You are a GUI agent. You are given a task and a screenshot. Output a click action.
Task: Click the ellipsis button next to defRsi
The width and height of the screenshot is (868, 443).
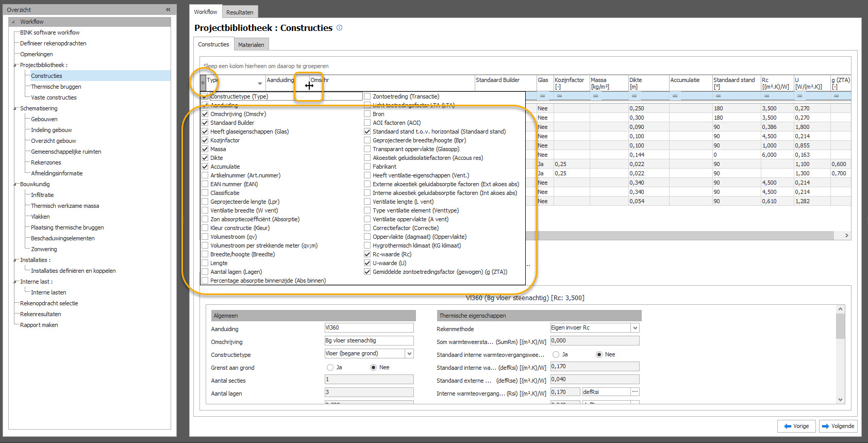[x=635, y=392]
